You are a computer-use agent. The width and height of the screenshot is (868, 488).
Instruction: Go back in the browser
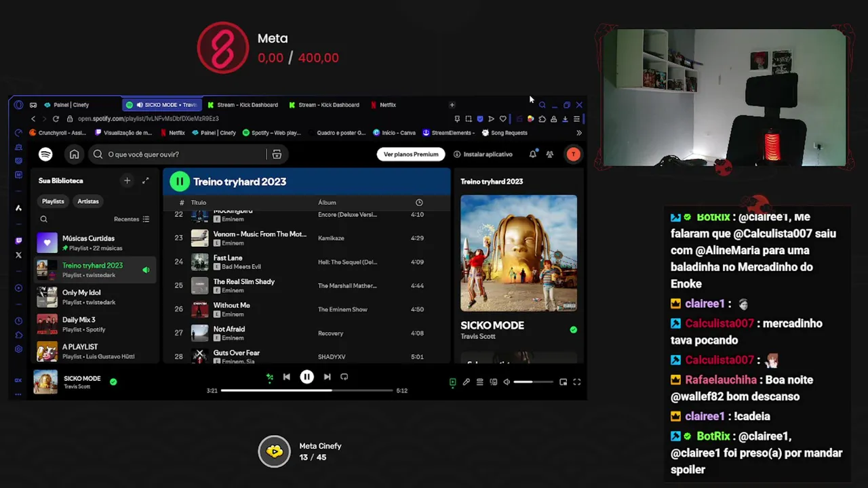coord(33,119)
